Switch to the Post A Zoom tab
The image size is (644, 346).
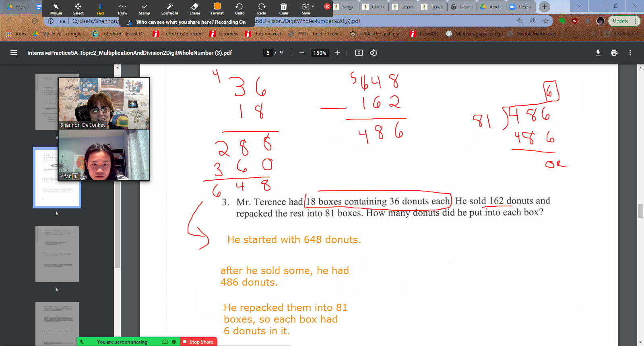click(521, 7)
